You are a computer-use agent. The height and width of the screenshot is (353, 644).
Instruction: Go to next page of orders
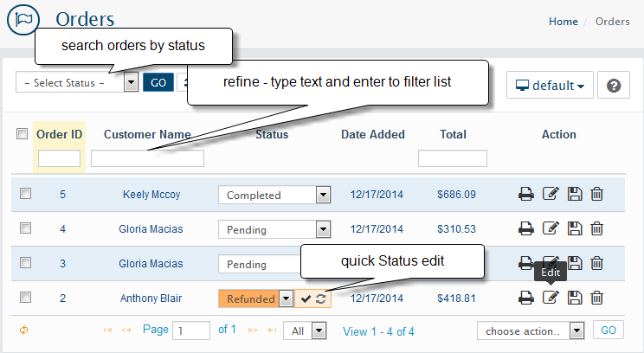pyautogui.click(x=253, y=330)
